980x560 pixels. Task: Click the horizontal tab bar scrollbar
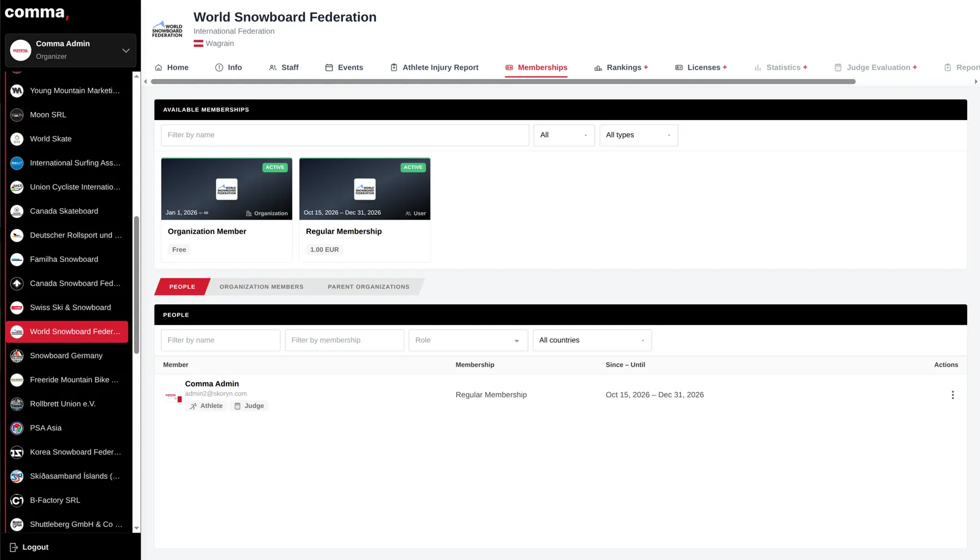(x=503, y=81)
